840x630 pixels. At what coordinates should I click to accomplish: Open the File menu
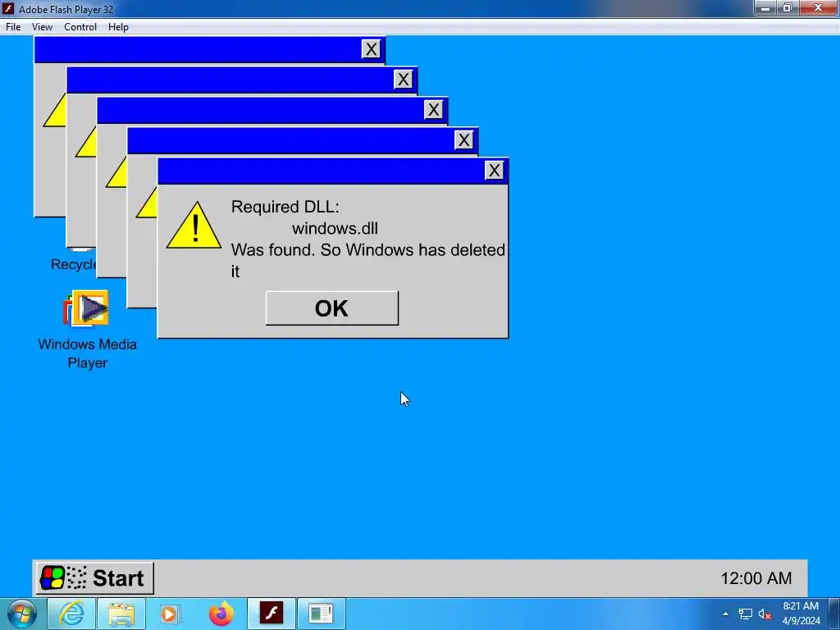[13, 27]
